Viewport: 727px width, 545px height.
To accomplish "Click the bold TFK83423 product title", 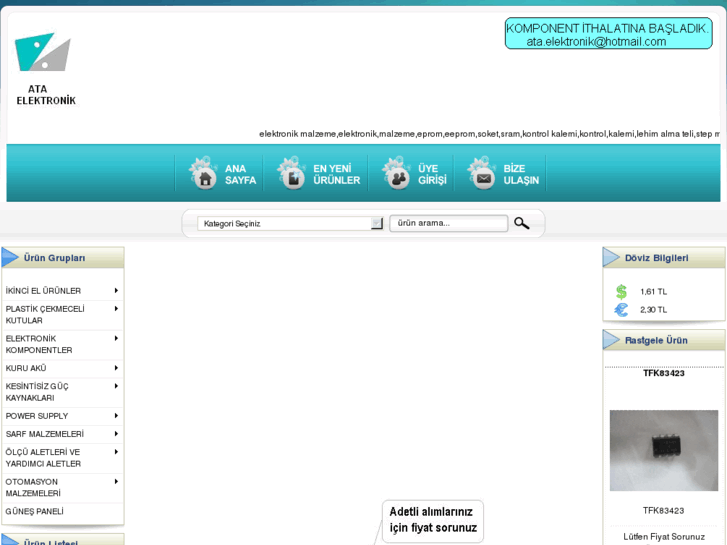I will [x=663, y=373].
